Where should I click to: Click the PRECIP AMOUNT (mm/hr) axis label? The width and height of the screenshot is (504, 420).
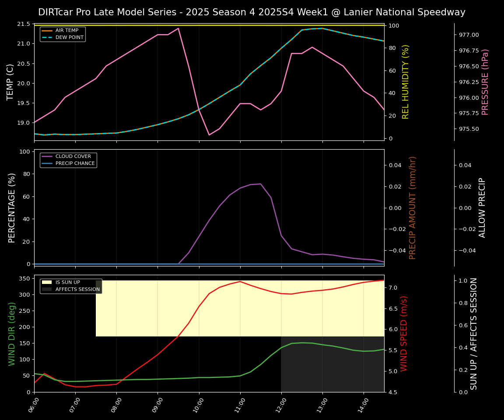pyautogui.click(x=413, y=207)
